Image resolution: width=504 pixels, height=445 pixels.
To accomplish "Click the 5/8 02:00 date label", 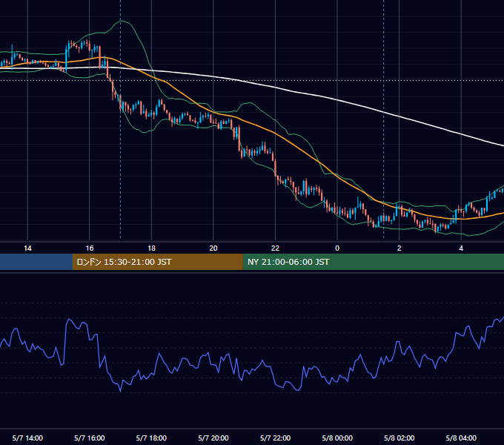I will (399, 438).
